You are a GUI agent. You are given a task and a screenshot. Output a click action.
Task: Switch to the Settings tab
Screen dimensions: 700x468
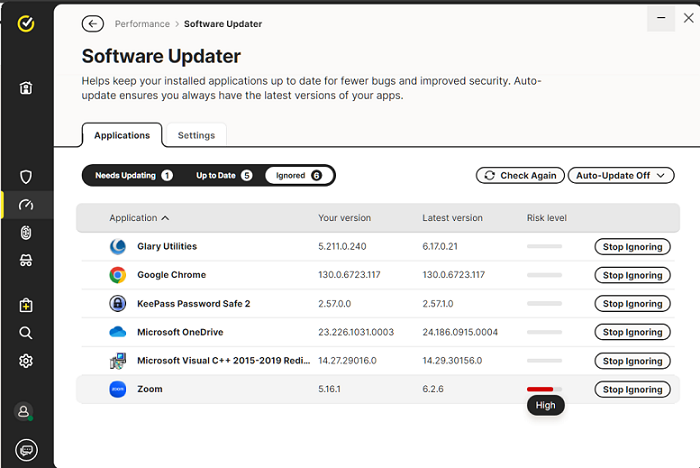(x=196, y=135)
